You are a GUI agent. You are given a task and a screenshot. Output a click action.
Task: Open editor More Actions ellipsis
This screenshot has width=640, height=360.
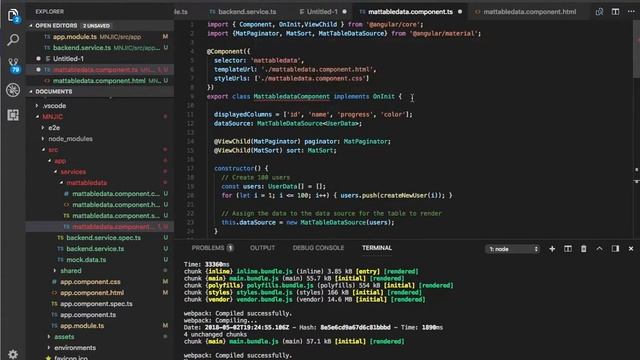(631, 12)
